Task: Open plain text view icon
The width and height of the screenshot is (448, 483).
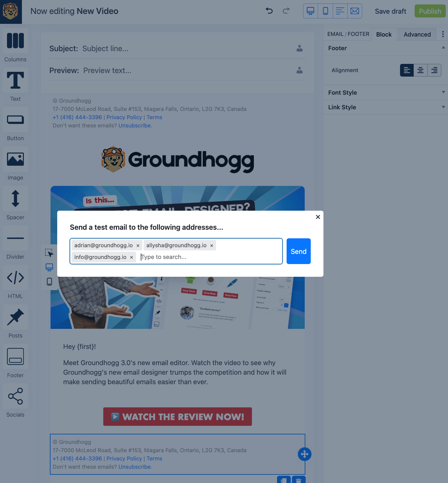Action: pyautogui.click(x=340, y=11)
